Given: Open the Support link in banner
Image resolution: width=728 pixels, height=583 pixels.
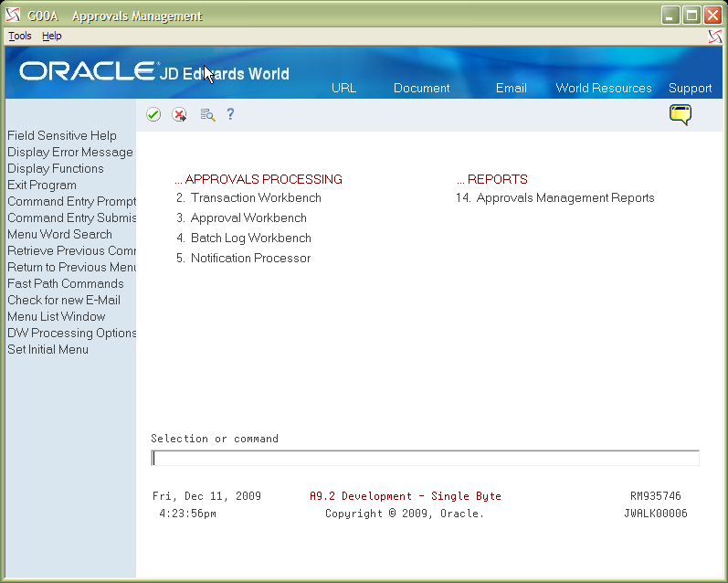Looking at the screenshot, I should click(690, 88).
